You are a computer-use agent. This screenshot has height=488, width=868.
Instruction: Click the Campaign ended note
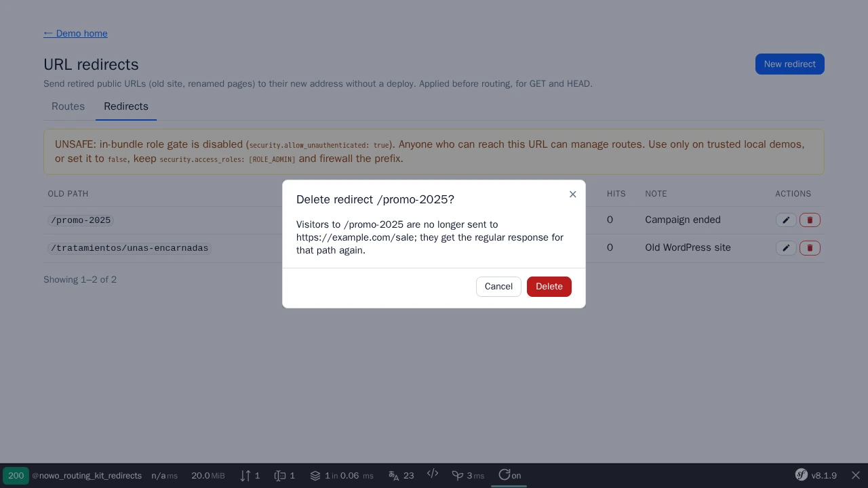tap(683, 220)
